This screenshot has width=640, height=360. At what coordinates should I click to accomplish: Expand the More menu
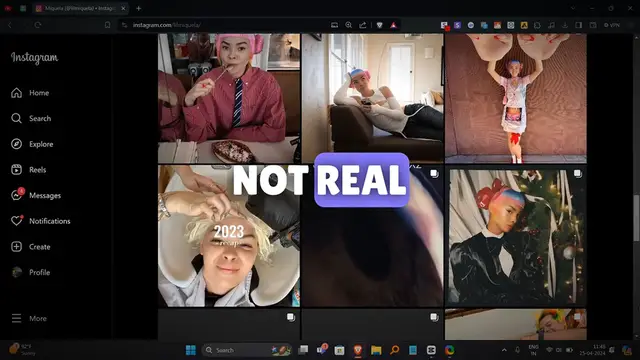(29, 319)
